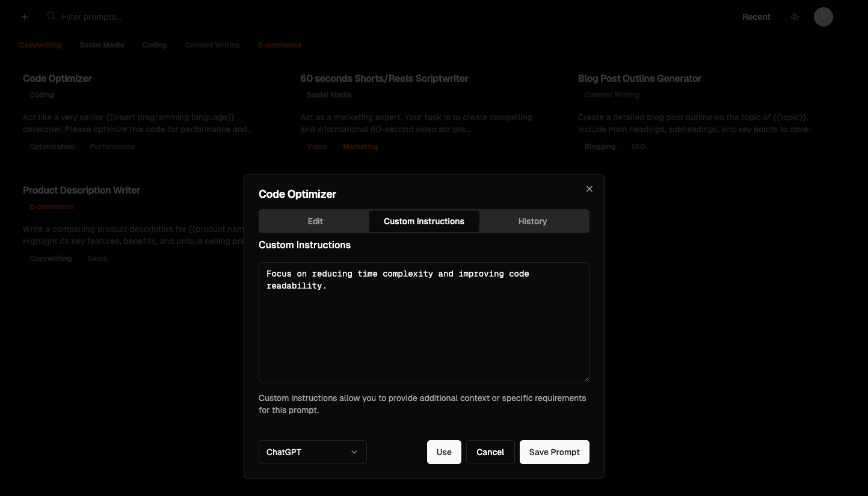This screenshot has height=496, width=868.
Task: Open the Blog Post Outline Generator card
Action: pos(639,78)
